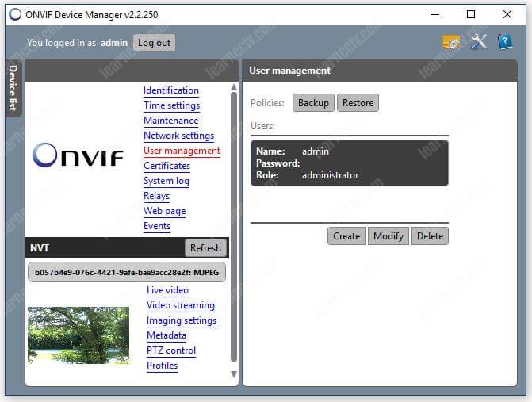Open Network settings

tap(179, 136)
